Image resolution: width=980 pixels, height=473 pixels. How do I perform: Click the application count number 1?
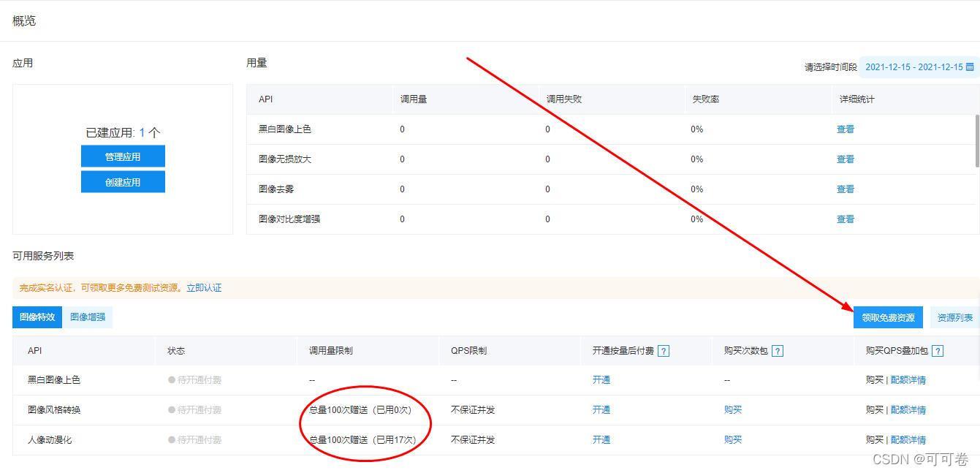pos(143,133)
